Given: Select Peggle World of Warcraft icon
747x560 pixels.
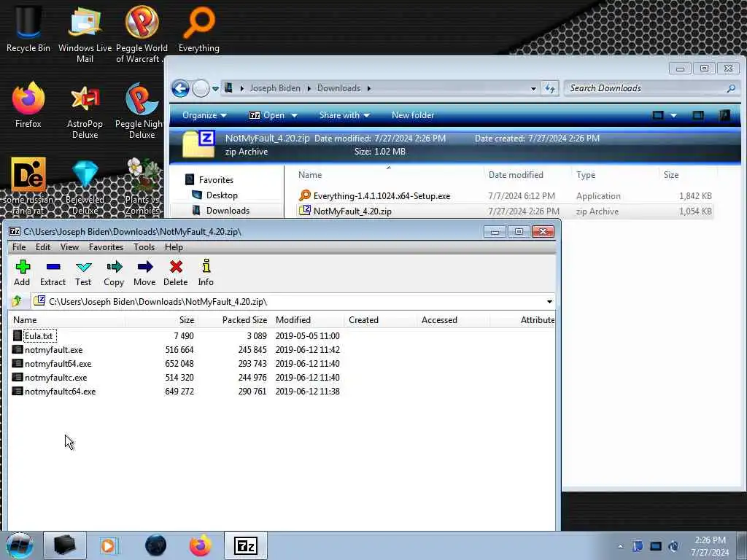Looking at the screenshot, I should click(x=142, y=34).
